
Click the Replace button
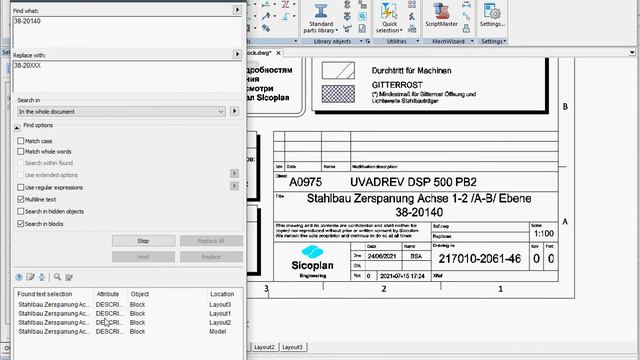tap(211, 257)
